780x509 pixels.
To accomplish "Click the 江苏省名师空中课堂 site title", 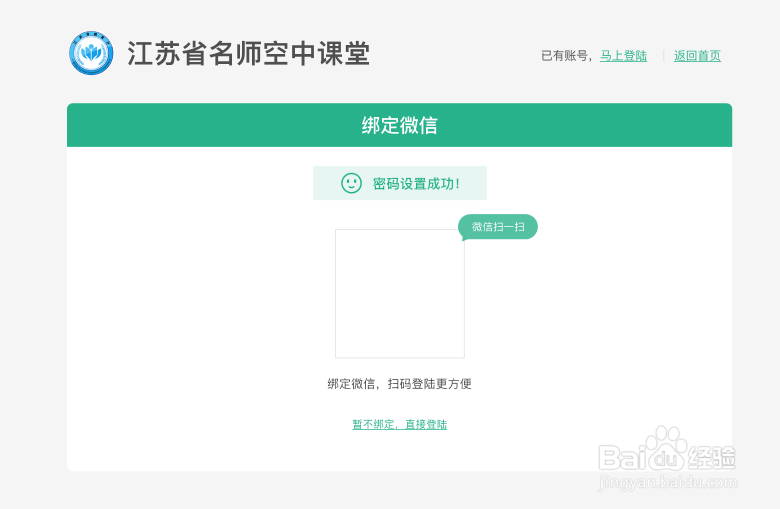I will (x=248, y=53).
